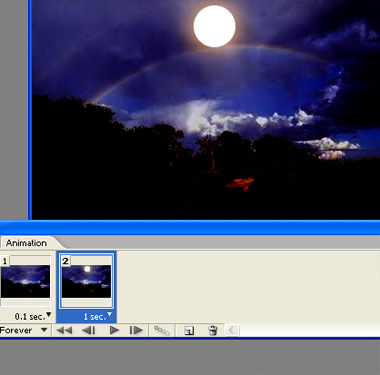This screenshot has height=375, width=380.
Task: Click the glowing moon in the canvas
Action: [x=214, y=26]
